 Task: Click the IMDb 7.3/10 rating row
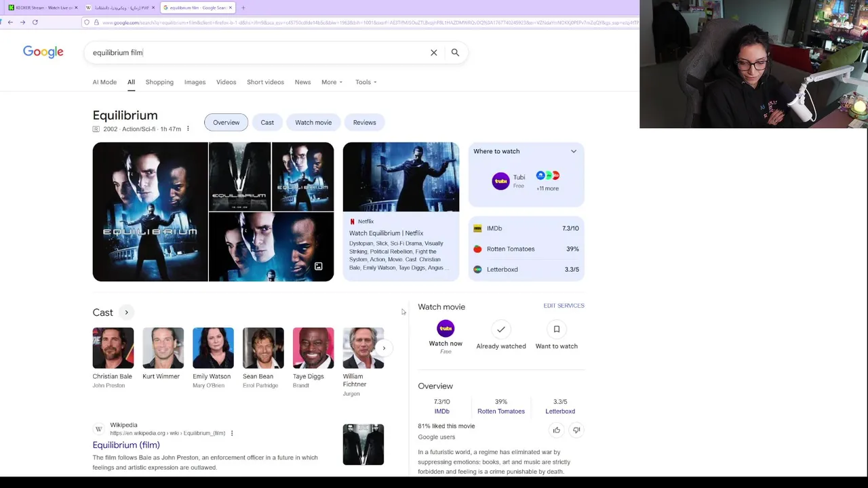[526, 228]
